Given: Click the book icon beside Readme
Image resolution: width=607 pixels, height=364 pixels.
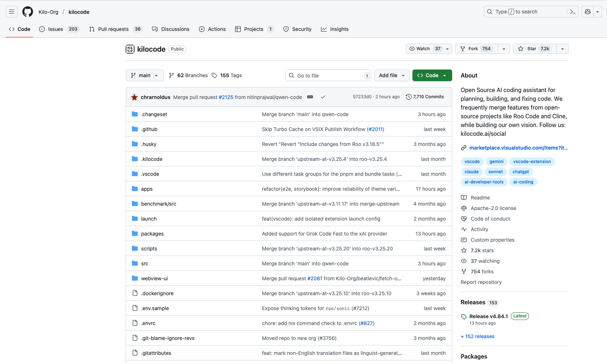Looking at the screenshot, I should click(x=464, y=198).
